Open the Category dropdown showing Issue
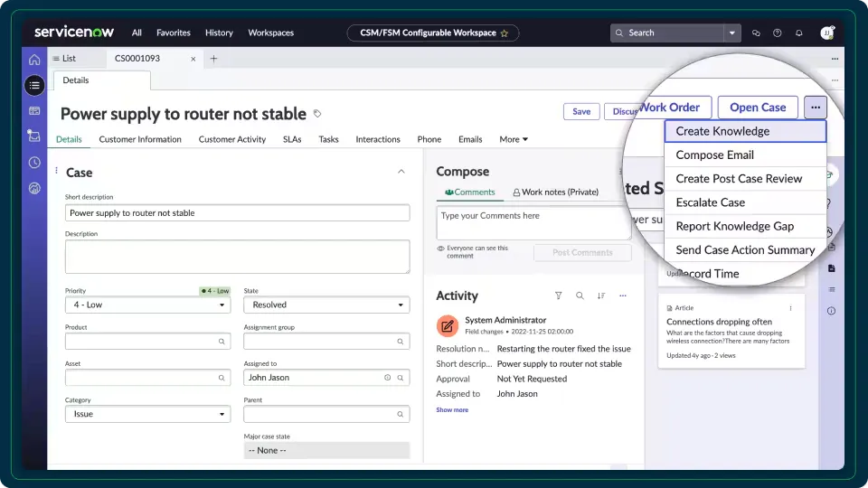Screen dimensions: 868x488 click(x=147, y=414)
